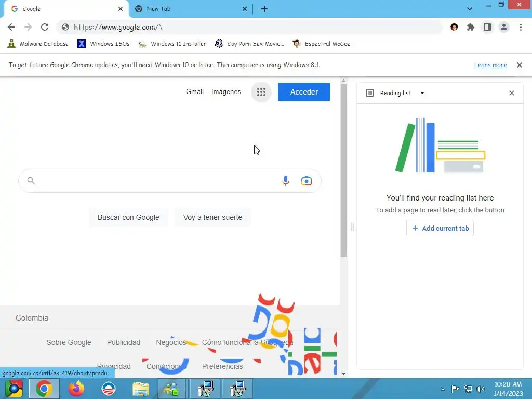This screenshot has height=399, width=532.
Task: Click the browser forward arrow
Action: click(x=28, y=27)
